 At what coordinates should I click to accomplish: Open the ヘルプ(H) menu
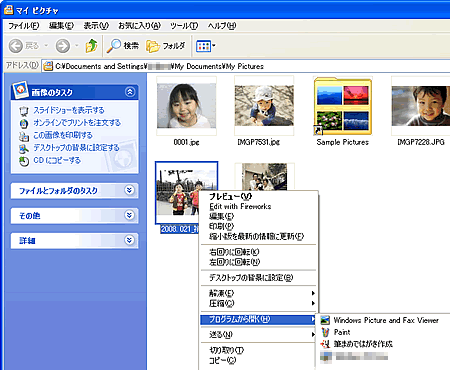[222, 26]
